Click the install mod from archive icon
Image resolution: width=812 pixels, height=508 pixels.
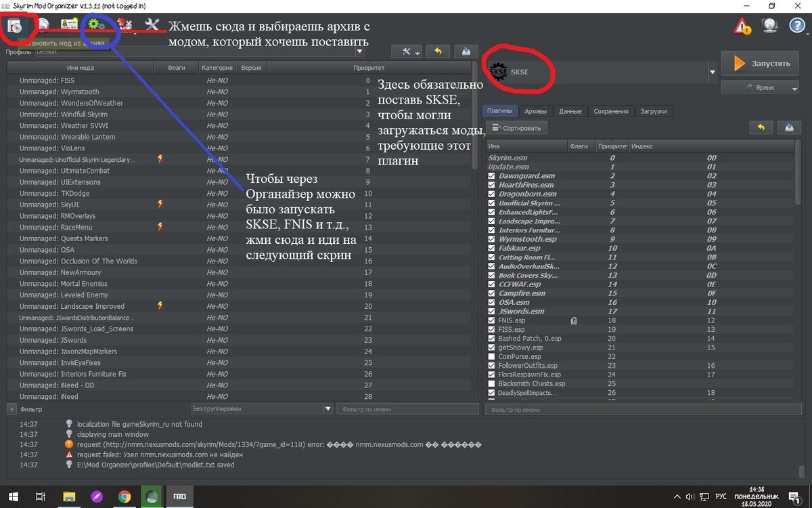[x=15, y=26]
